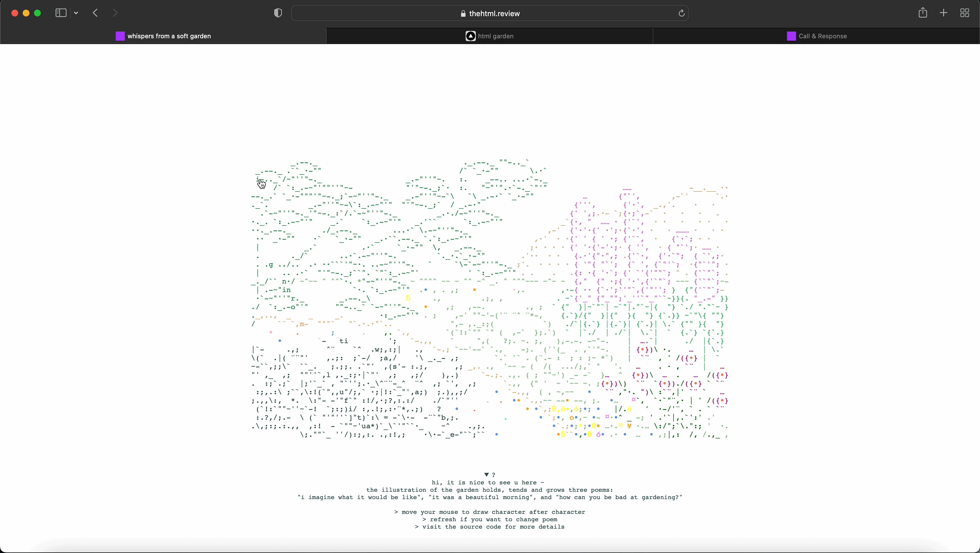Click the lock icon beside thehtml.review
980x553 pixels.
[463, 14]
